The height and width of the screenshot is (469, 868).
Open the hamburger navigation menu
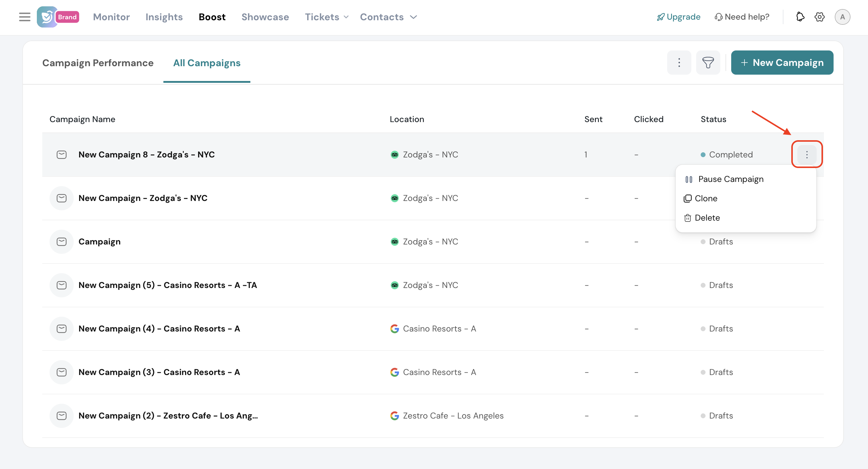(x=24, y=17)
